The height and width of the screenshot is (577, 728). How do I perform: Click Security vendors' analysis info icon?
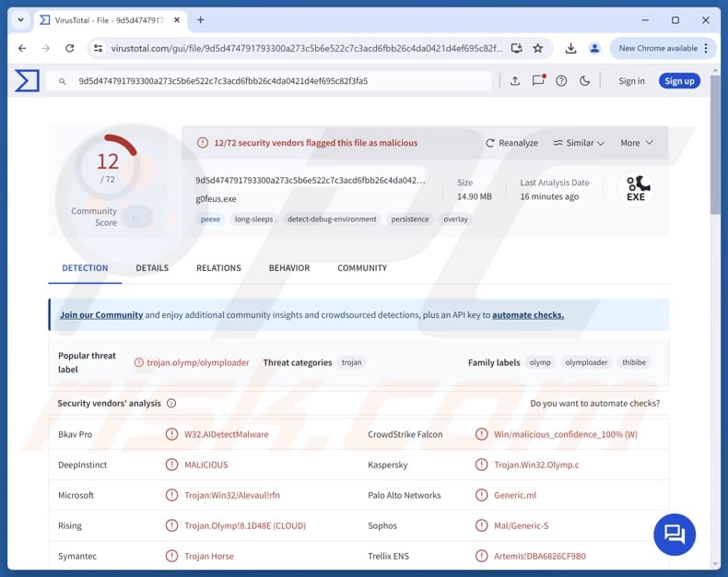(171, 403)
